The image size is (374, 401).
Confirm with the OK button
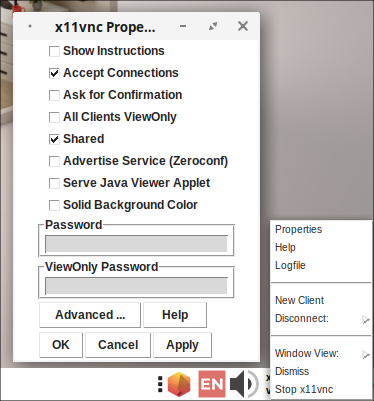tap(61, 345)
